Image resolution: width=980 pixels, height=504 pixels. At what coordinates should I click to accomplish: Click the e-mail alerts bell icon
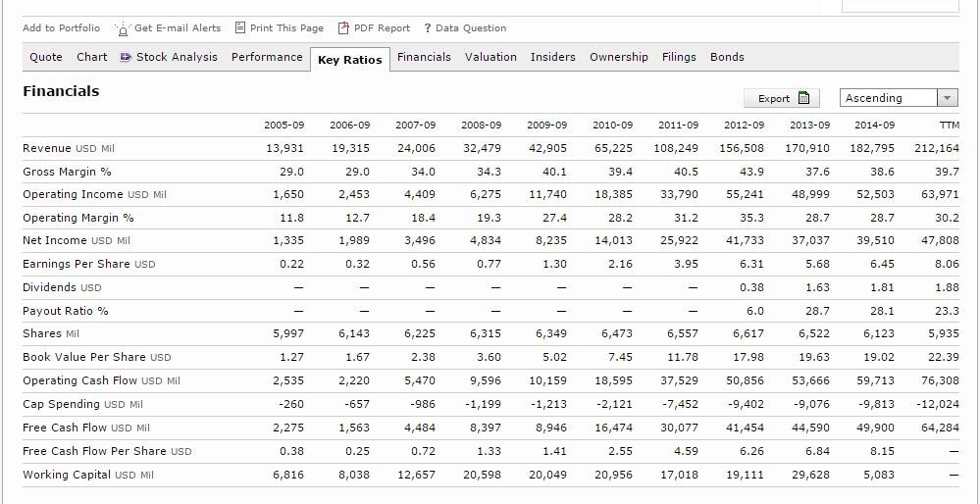point(124,28)
